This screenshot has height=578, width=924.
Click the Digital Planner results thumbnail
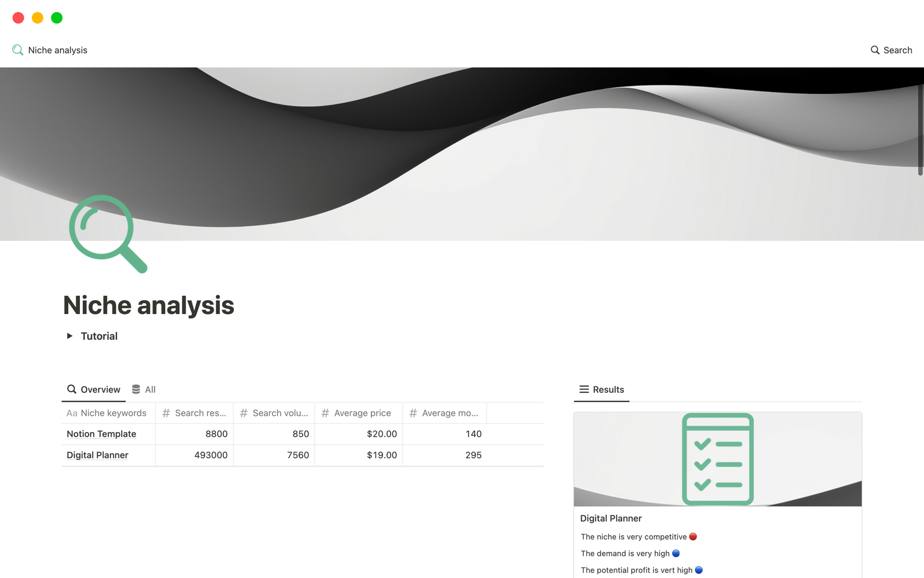(x=718, y=459)
